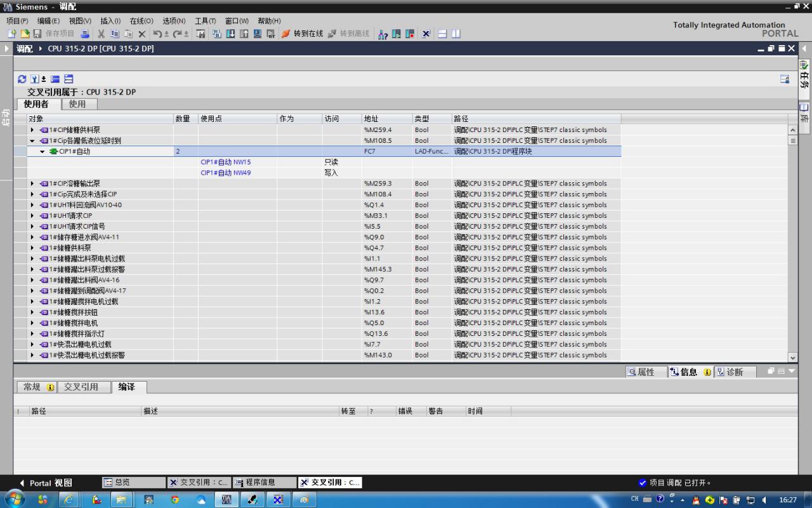Viewport: 812px width, 508px height.
Task: Switch to the 常规 info tab
Action: tap(37, 387)
